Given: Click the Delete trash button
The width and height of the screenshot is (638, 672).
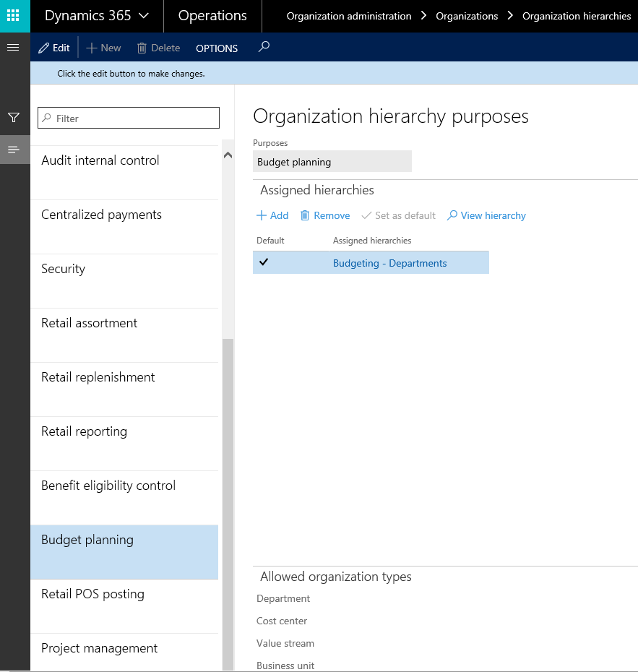Looking at the screenshot, I should click(x=158, y=48).
